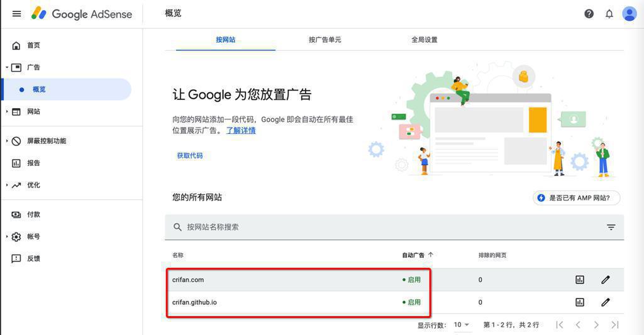Switch to the 全局设置 tab
The image size is (644, 335).
pos(425,40)
